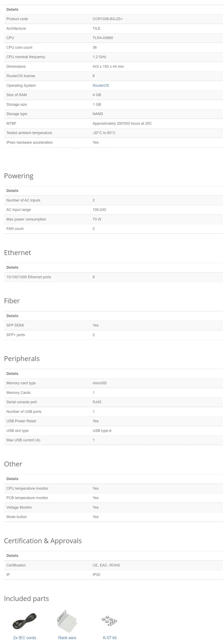Click the IEC power cord image
Image resolution: width=223 pixels, height=644 pixels.
pos(24,621)
